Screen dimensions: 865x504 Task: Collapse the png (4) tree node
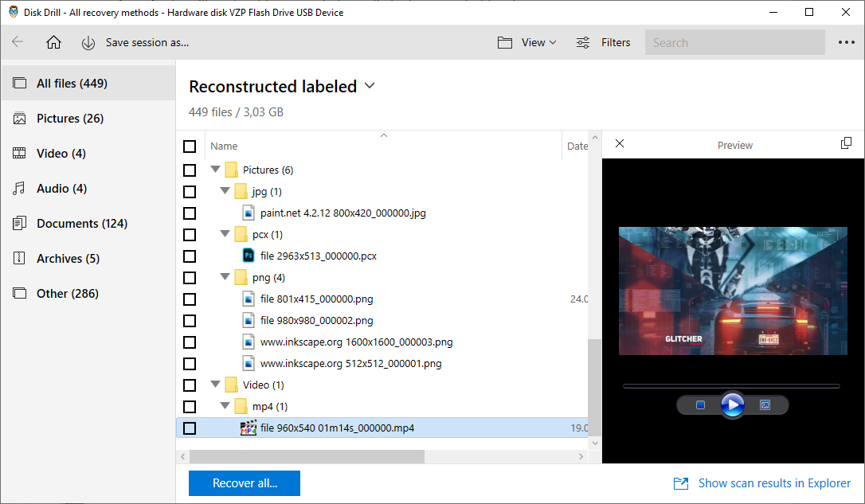225,276
